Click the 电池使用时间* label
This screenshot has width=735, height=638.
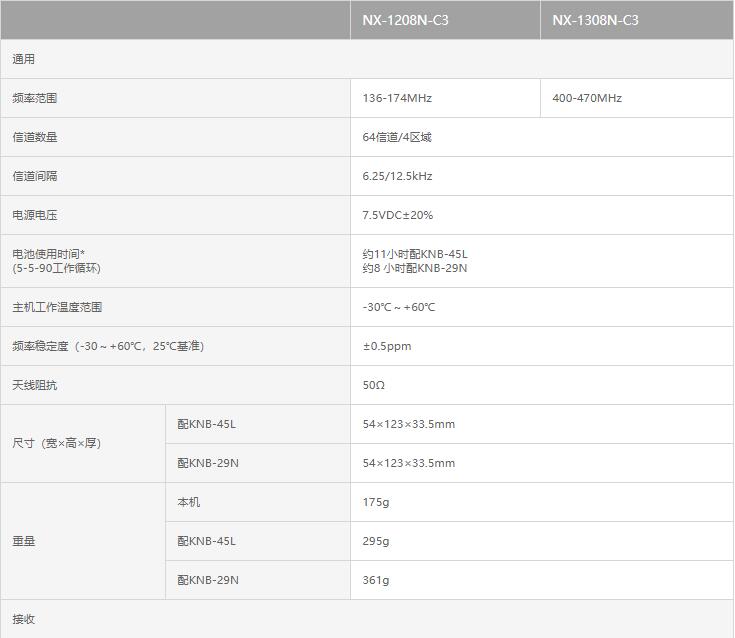(x=48, y=254)
